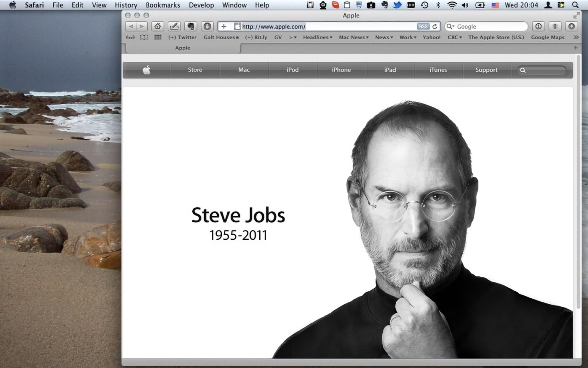Expand the Work bookmarks folder
The height and width of the screenshot is (368, 588).
pos(408,37)
